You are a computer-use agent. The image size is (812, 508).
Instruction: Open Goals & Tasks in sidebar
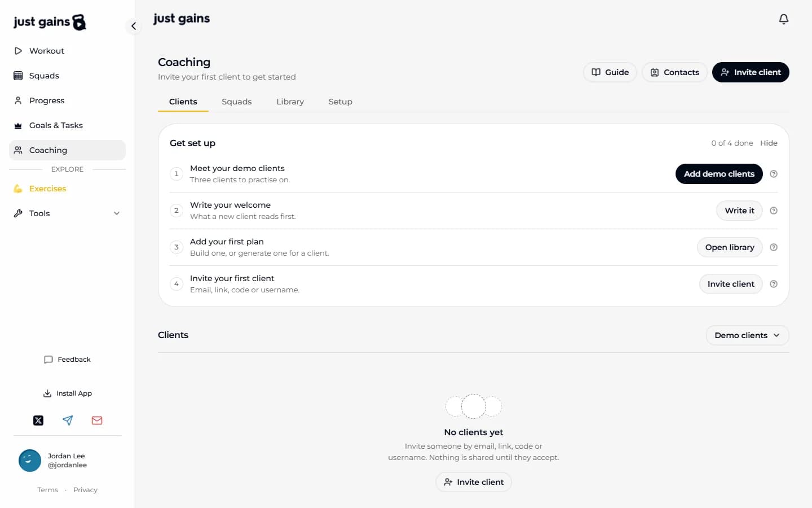(x=67, y=125)
